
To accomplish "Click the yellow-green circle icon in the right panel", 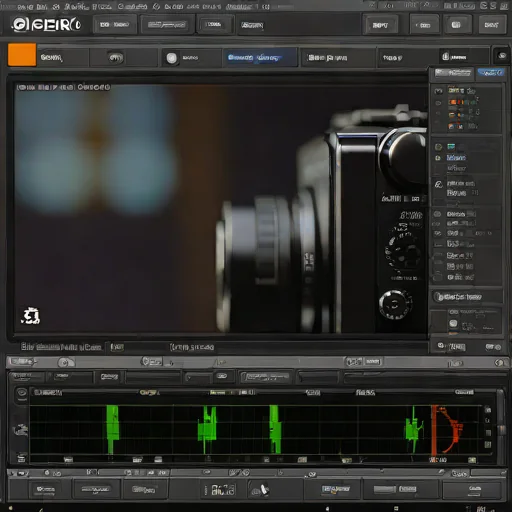I will coord(438,147).
